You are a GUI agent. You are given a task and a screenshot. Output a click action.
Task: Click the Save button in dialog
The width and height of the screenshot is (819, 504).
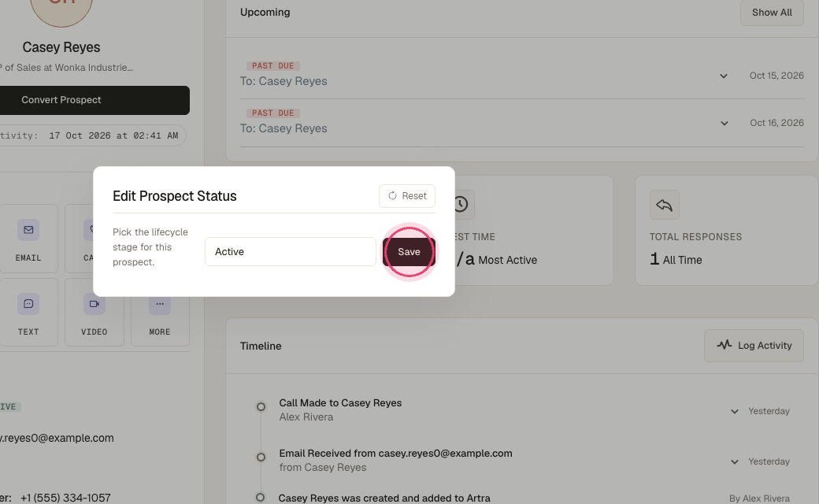[x=409, y=252]
